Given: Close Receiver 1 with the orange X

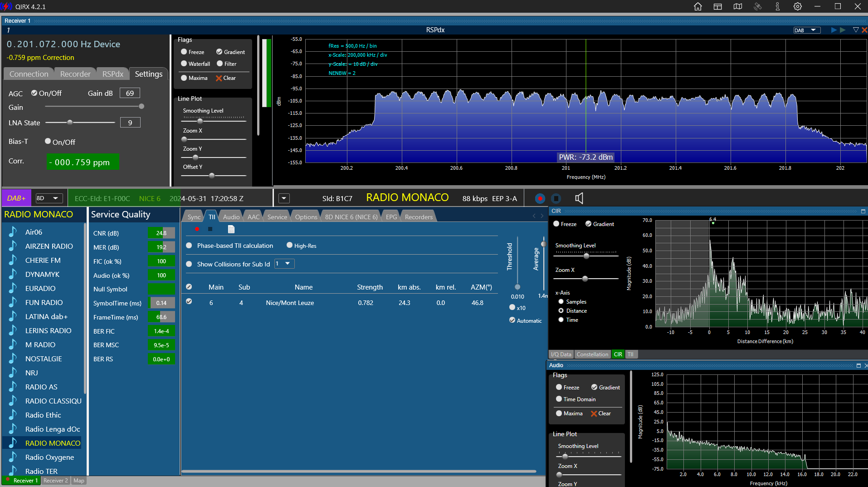Looking at the screenshot, I should 864,30.
